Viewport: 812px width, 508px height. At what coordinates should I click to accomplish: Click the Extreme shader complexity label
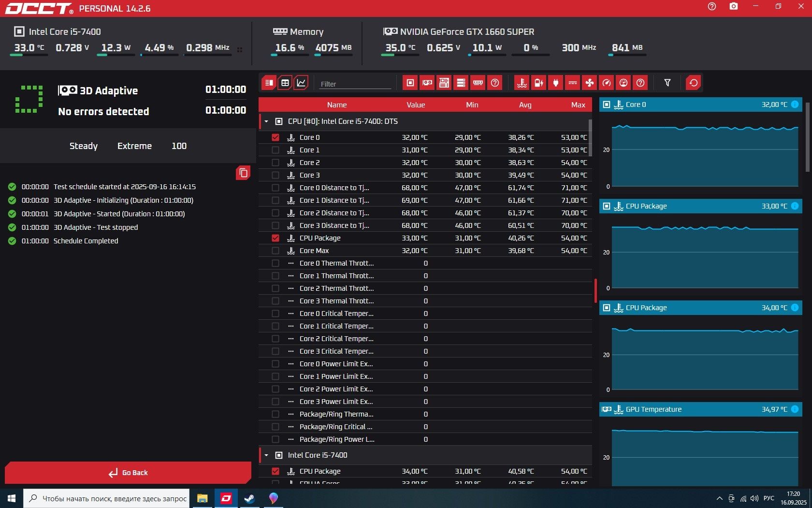point(134,146)
